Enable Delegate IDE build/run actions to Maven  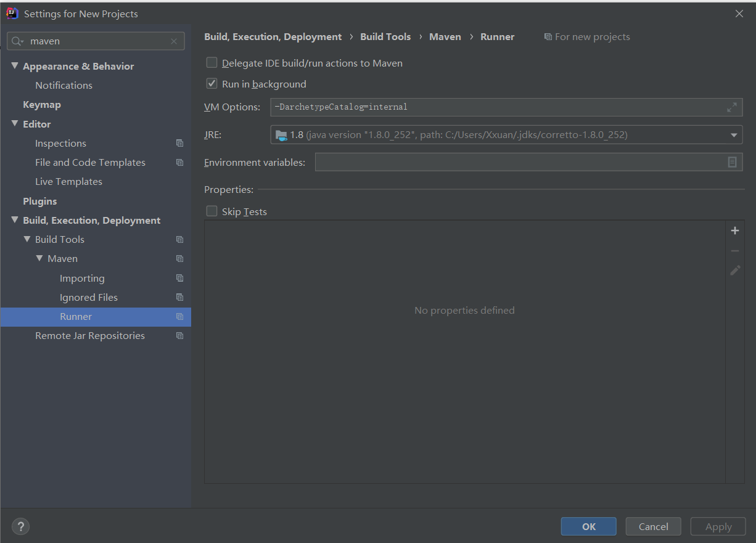point(212,62)
